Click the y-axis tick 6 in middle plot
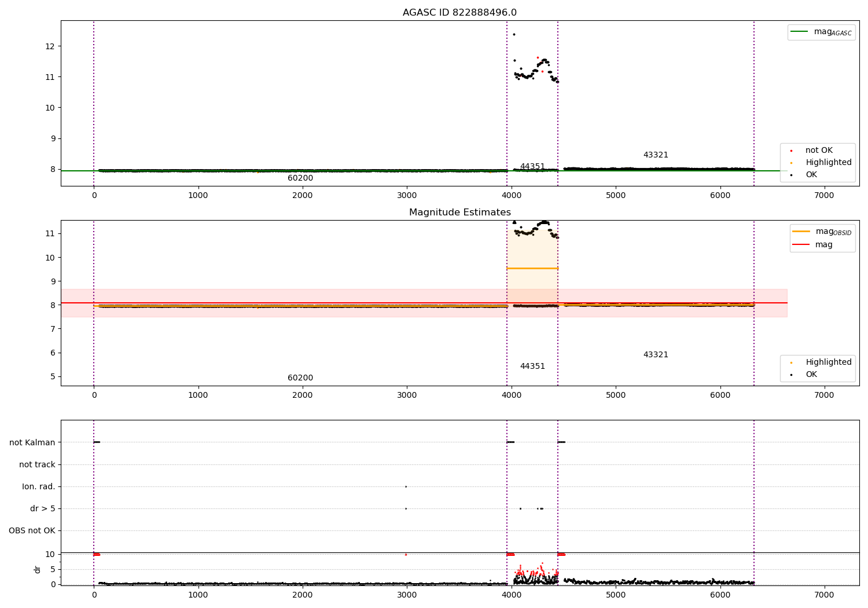The height and width of the screenshot is (608, 868). click(53, 353)
